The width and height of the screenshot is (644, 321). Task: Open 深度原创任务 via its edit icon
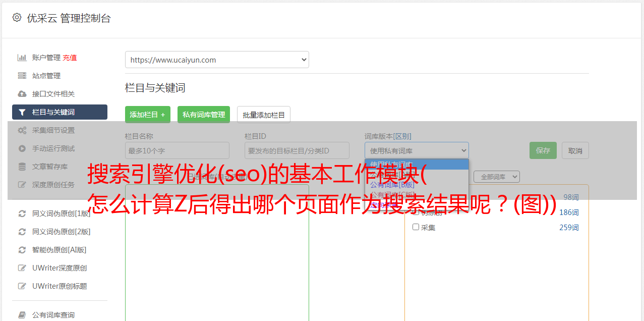pos(22,185)
